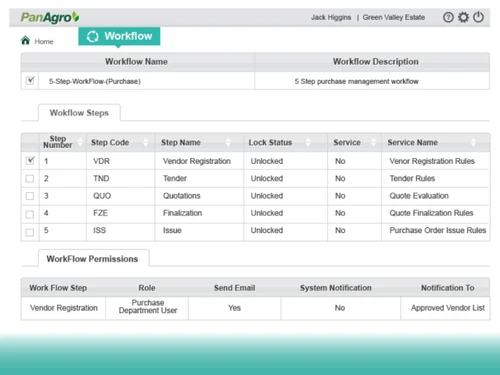Open the settings gear icon
This screenshot has width=500, height=375.
point(463,17)
